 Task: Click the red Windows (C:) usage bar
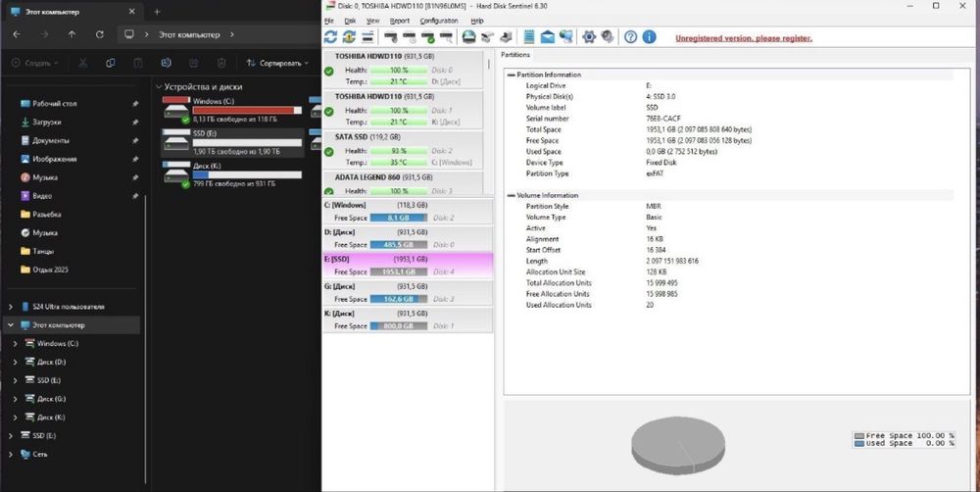(247, 110)
